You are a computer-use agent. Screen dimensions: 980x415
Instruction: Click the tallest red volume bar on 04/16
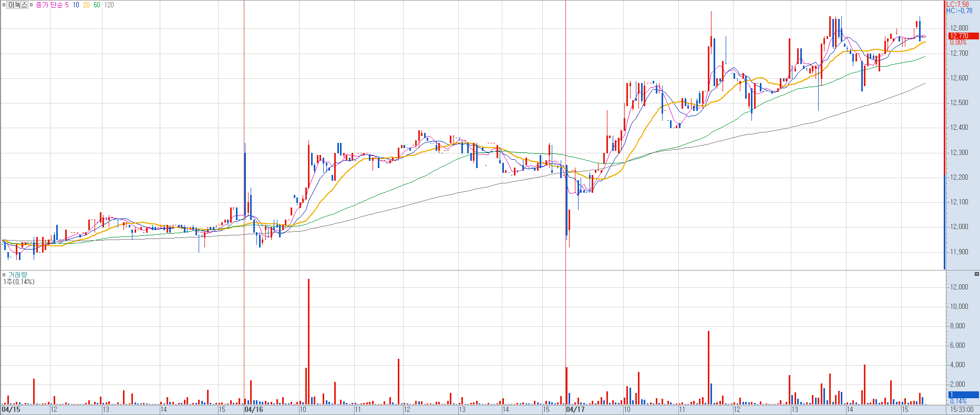308,341
